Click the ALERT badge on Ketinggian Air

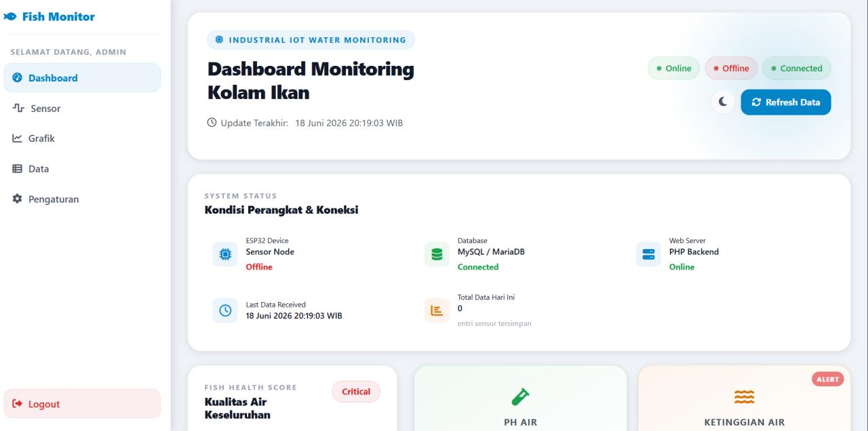tap(827, 379)
